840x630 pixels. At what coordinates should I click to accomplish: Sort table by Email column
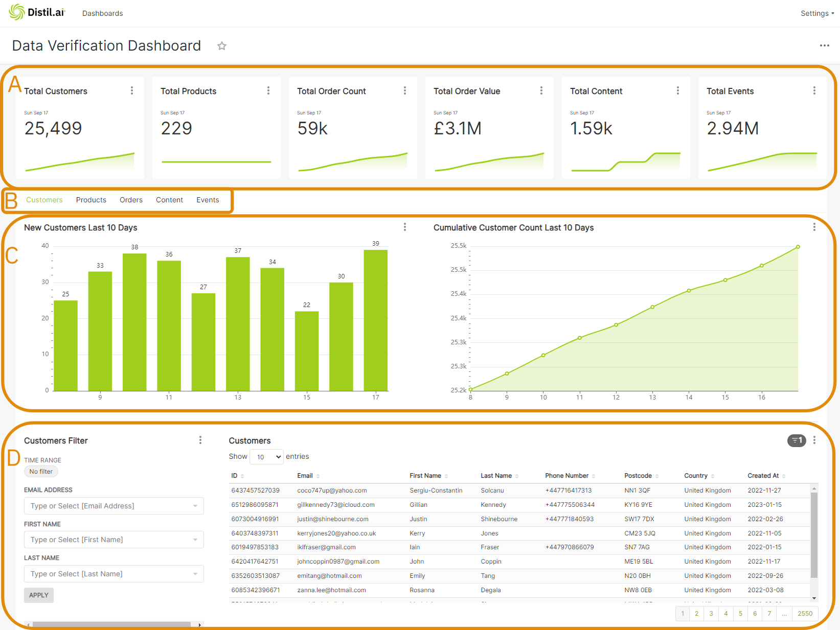point(308,476)
